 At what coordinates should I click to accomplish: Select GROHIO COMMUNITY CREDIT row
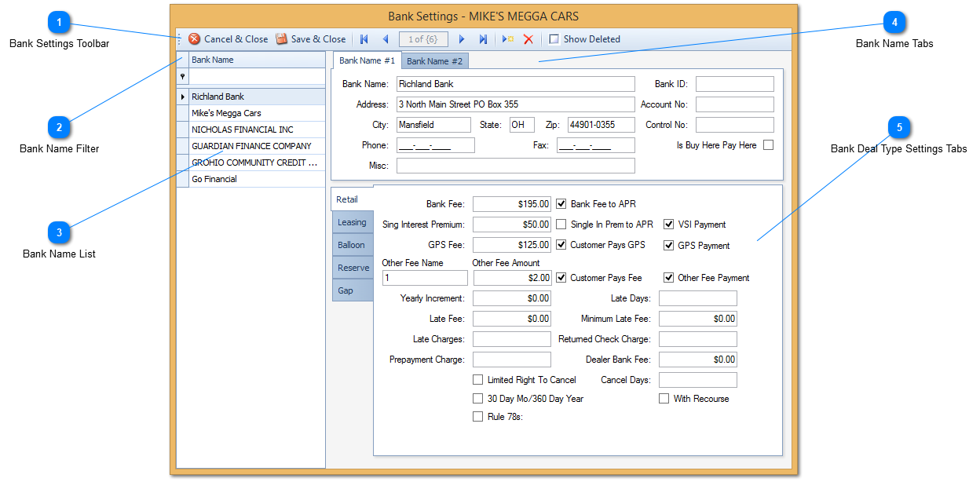pyautogui.click(x=257, y=162)
